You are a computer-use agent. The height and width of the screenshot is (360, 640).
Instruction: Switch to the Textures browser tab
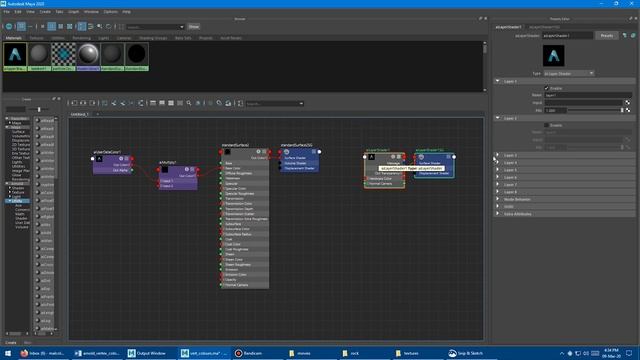36,38
